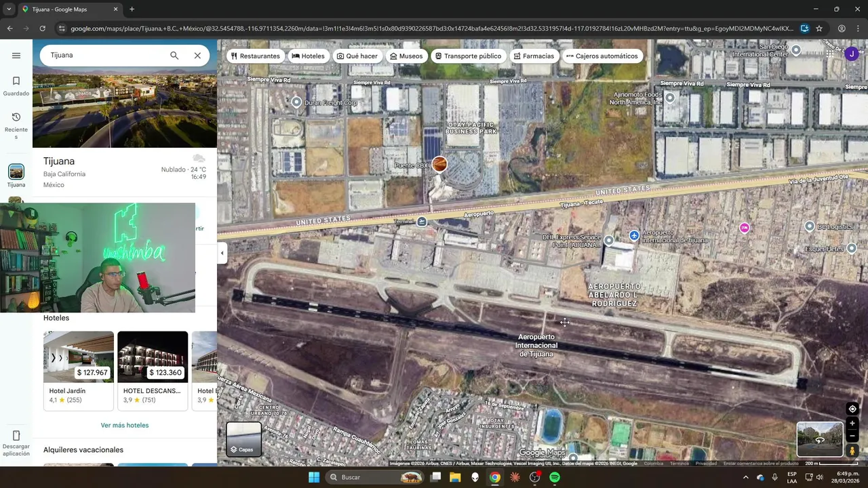The image size is (868, 488).
Task: Click the address bar URL
Action: (x=431, y=28)
